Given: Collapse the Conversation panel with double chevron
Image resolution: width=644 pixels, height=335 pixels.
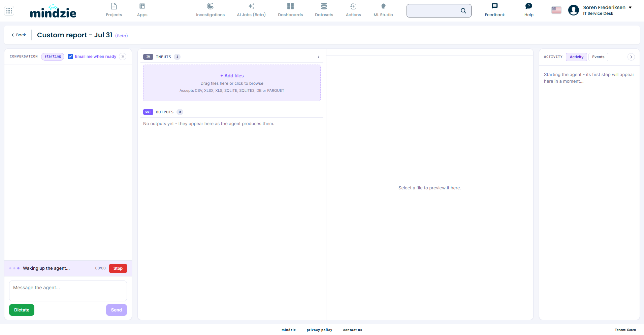Looking at the screenshot, I should point(123,57).
